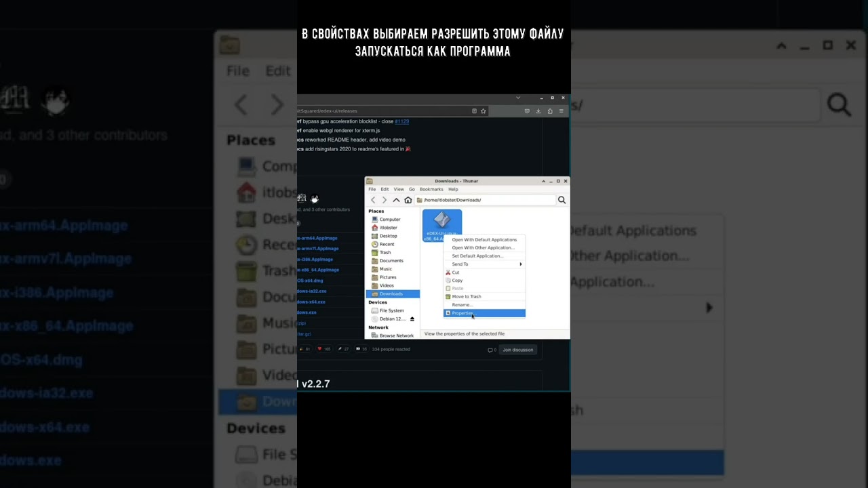Viewport: 868px width, 488px height.
Task: Select Copy in context menu
Action: pyautogui.click(x=484, y=280)
